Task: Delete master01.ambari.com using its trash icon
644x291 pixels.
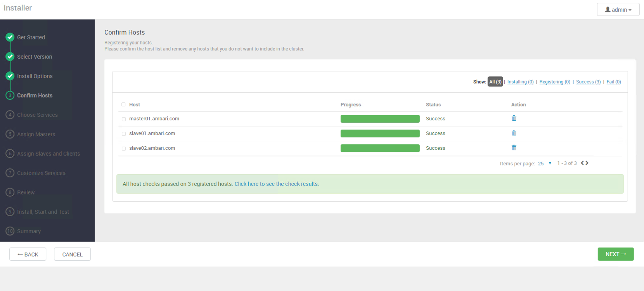Action: coord(514,118)
